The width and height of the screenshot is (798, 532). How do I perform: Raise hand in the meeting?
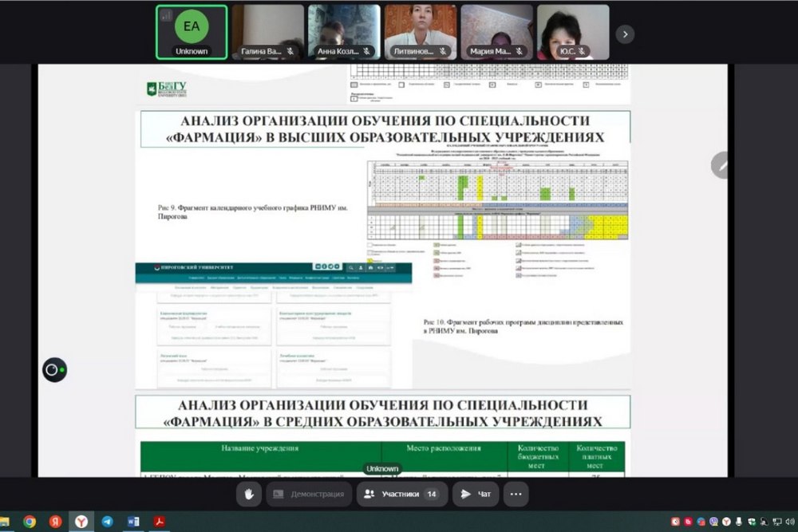249,494
